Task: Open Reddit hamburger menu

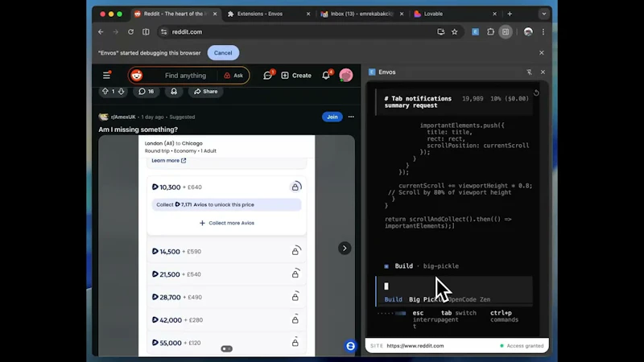Action: click(106, 75)
